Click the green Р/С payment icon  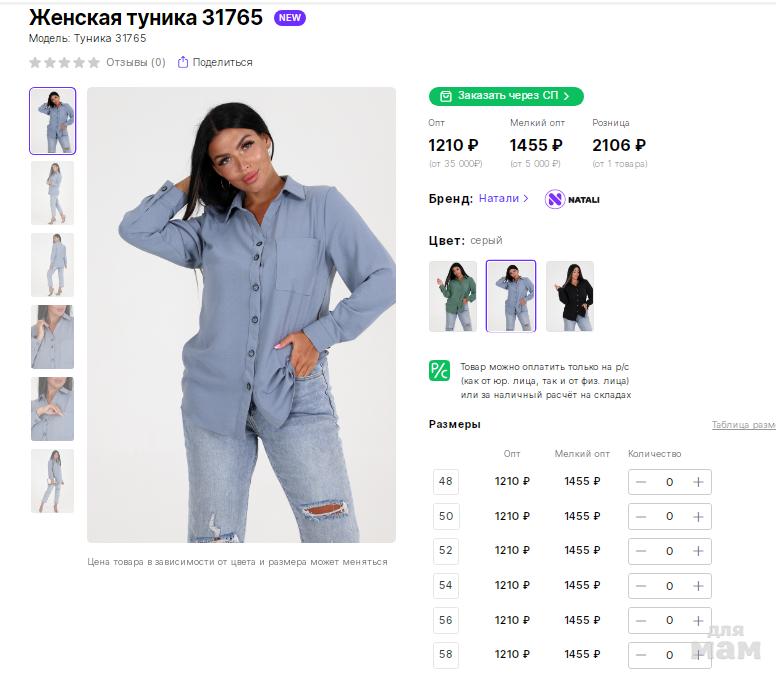click(x=440, y=370)
